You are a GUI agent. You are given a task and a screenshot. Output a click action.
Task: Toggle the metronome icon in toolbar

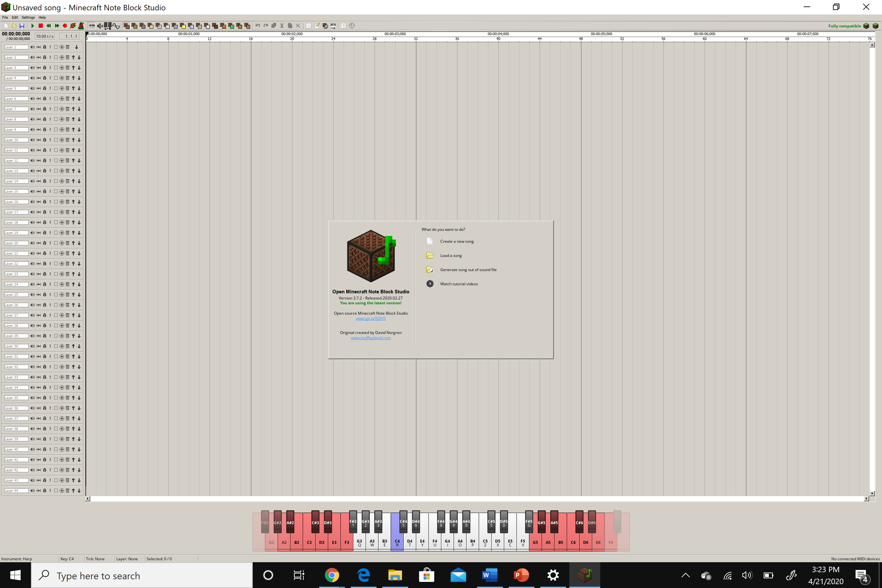[x=81, y=26]
